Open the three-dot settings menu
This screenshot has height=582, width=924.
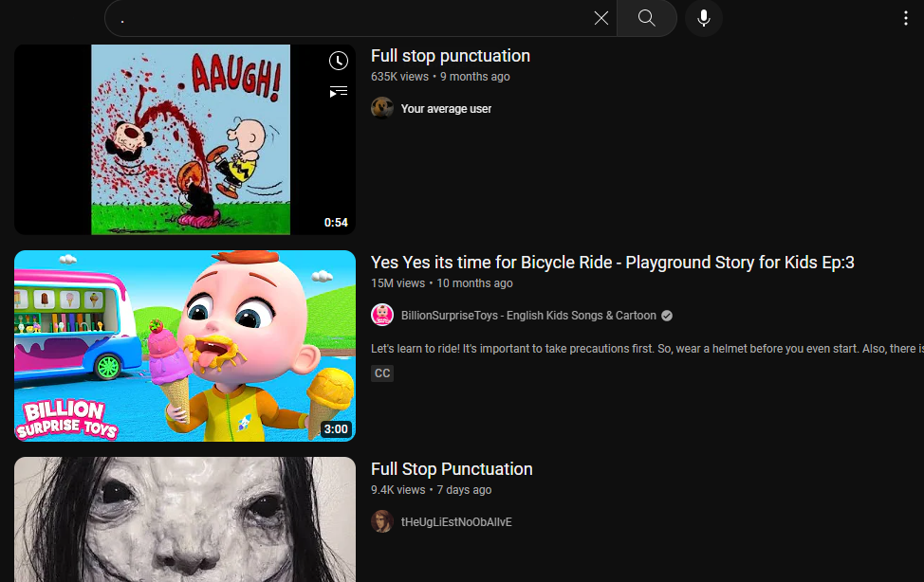906,18
